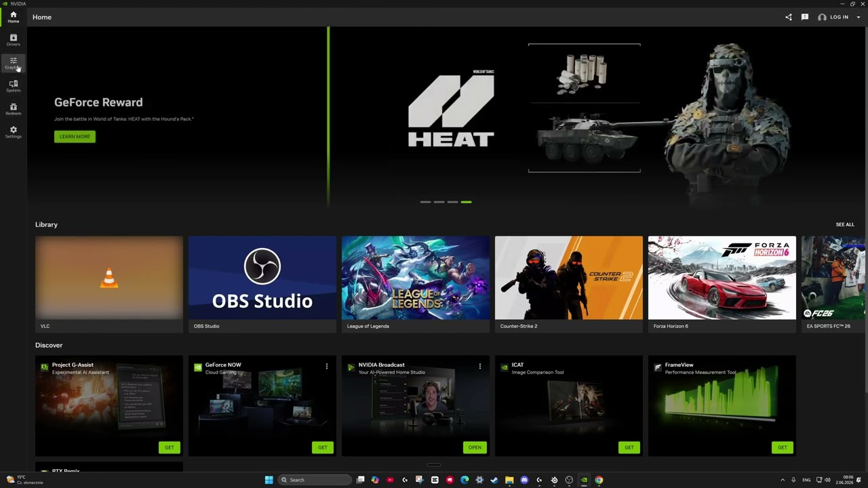Image resolution: width=868 pixels, height=488 pixels.
Task: Get ICAT image comparison tool
Action: click(629, 447)
